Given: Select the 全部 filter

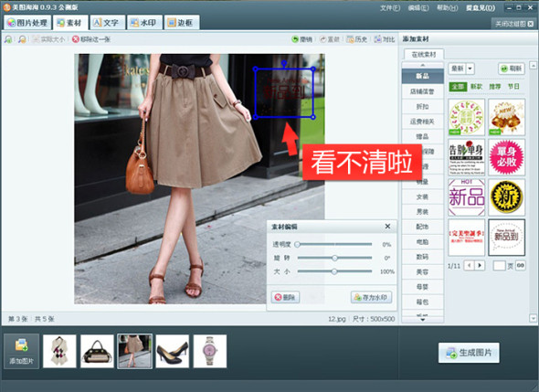Looking at the screenshot, I should pyautogui.click(x=458, y=86).
